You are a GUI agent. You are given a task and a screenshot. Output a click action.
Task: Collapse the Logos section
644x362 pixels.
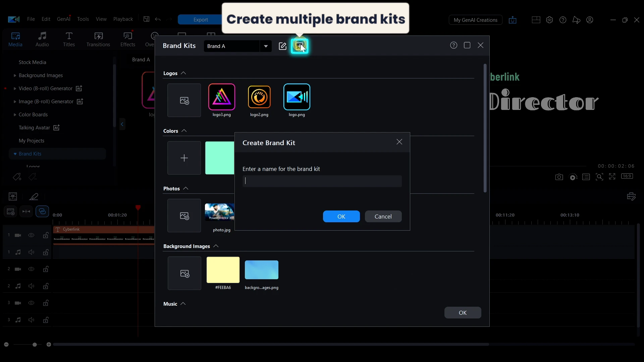(x=183, y=73)
